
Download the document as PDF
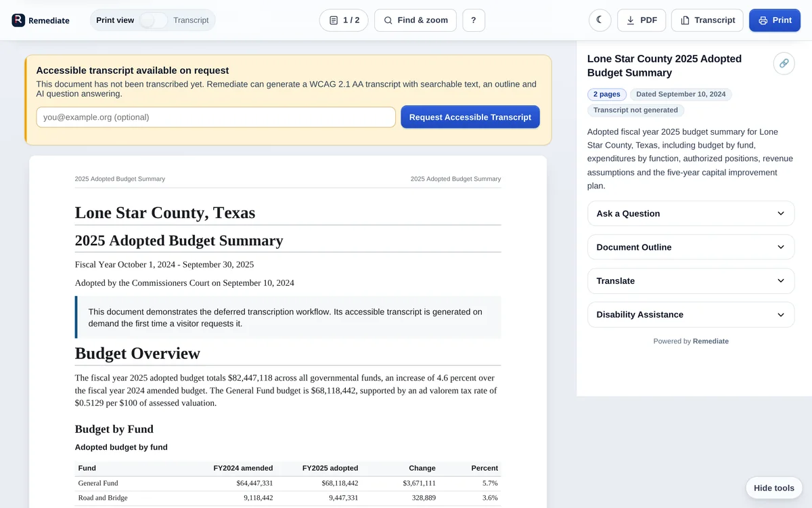(x=641, y=20)
